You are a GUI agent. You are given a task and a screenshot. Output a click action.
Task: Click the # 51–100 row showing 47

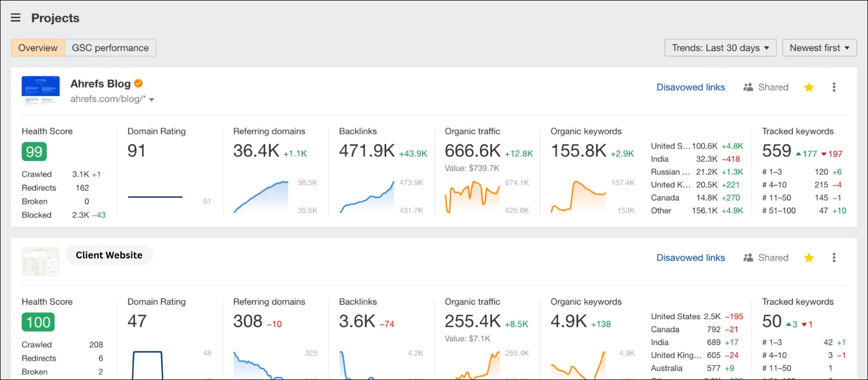(804, 211)
